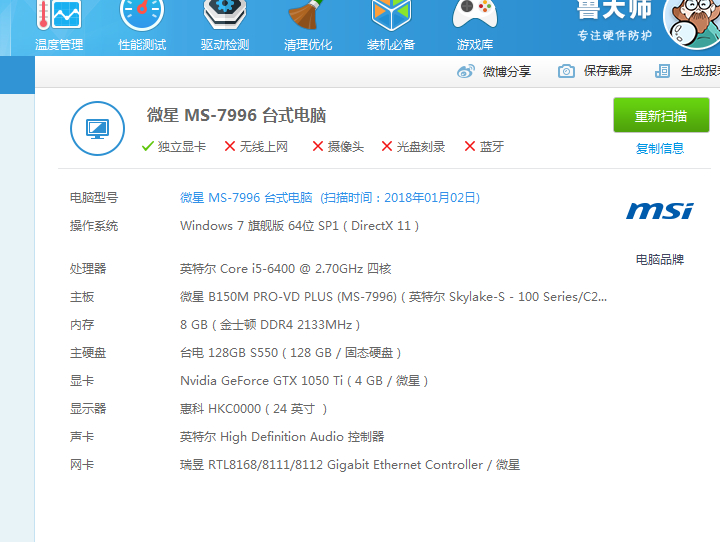Click the Weibo share icon
This screenshot has width=720, height=542.
[x=466, y=71]
